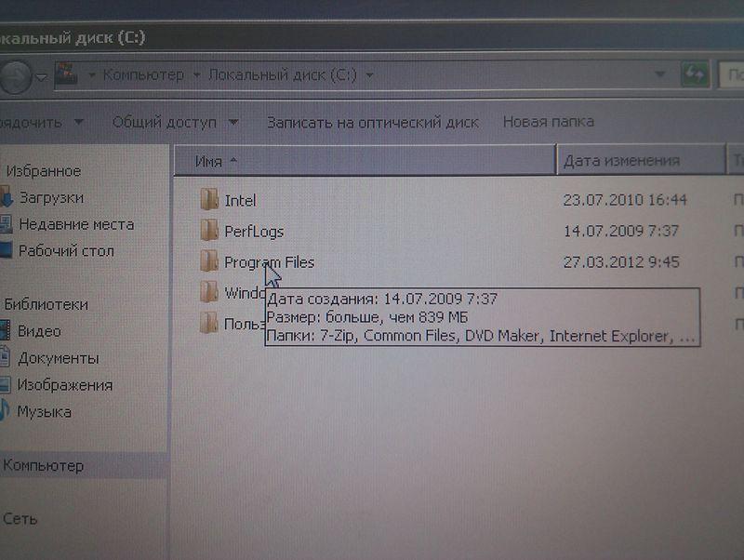744x560 pixels.
Task: Click the Intel folder name
Action: 240,200
